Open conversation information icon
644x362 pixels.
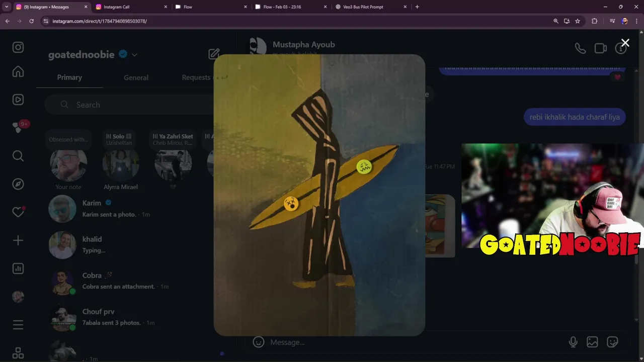(x=620, y=48)
